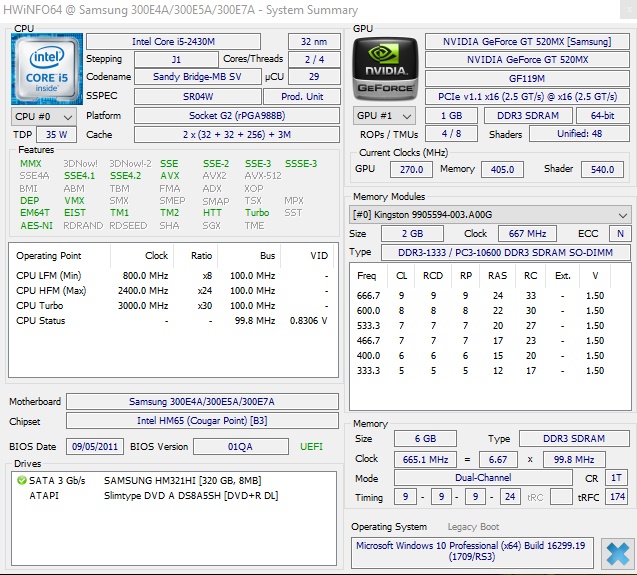Click the CPU LFM (Min) row
This screenshot has height=575, width=637.
point(173,276)
